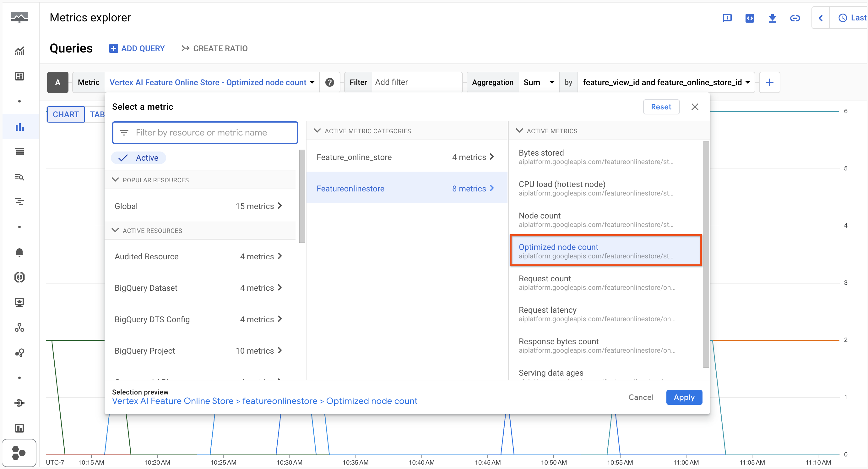Screen dimensions: 868x469
Task: Click the Metrics Explorer dashboard icon
Action: [19, 126]
